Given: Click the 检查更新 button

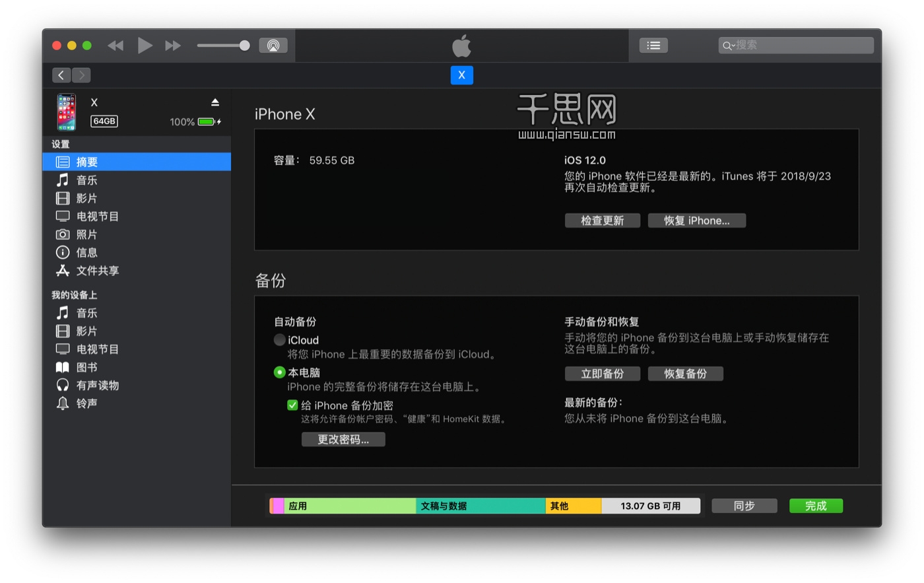Looking at the screenshot, I should 603,221.
